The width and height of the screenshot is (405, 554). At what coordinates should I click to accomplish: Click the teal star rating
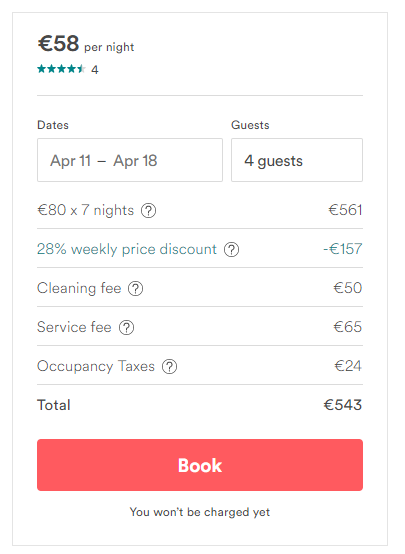point(61,69)
